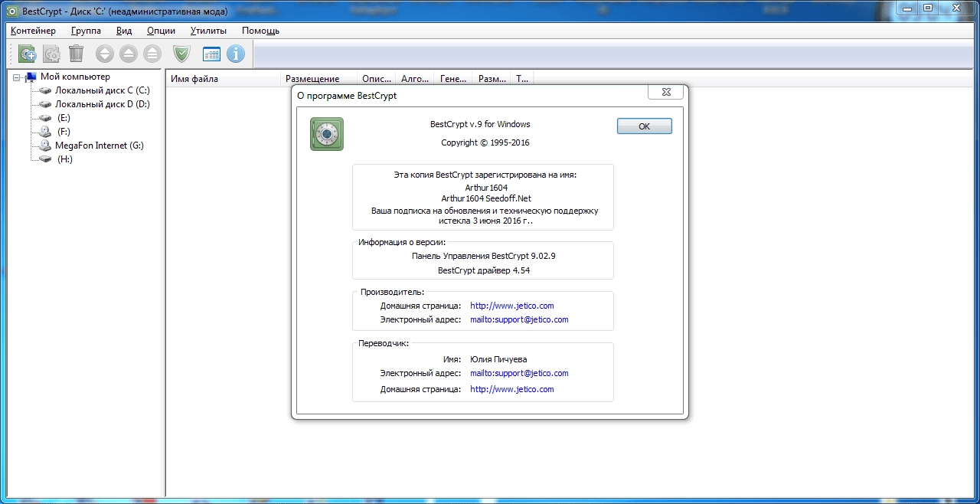Click the calendar-style view toolbar icon

tap(211, 54)
